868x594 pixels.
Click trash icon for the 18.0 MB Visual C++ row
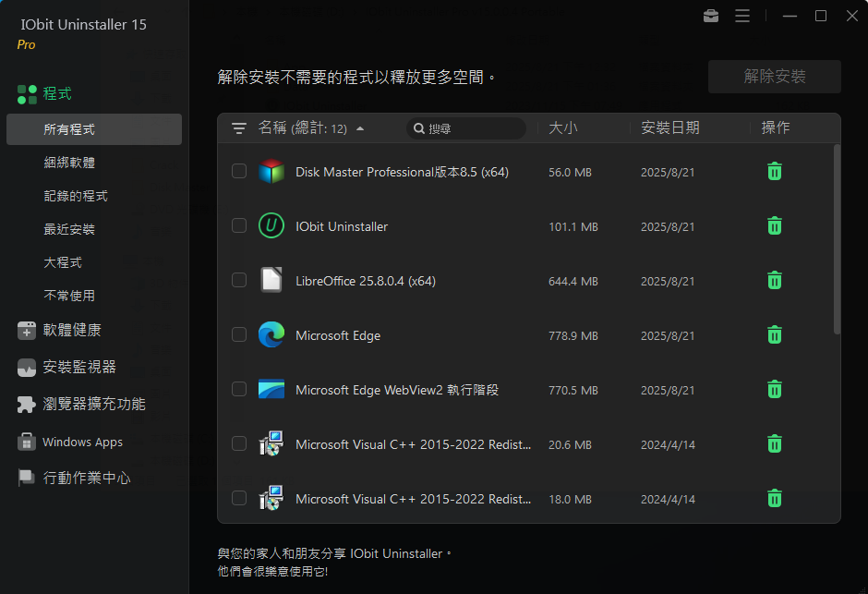click(775, 498)
